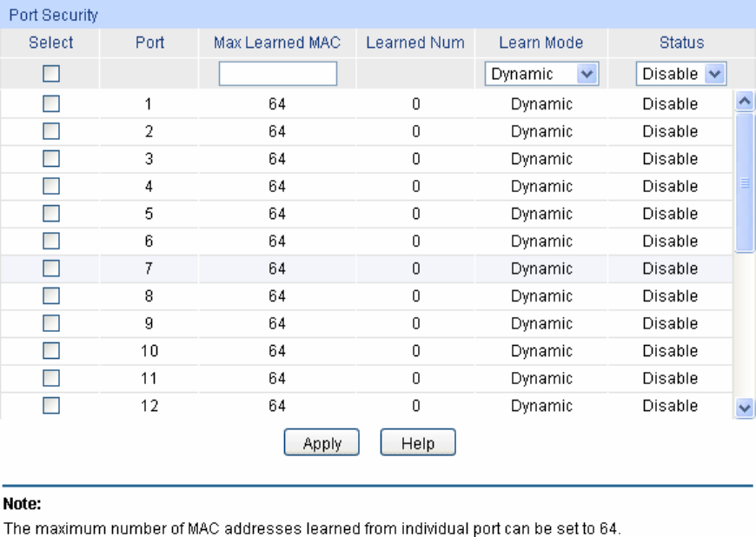756x537 pixels.
Task: Tick the port 10 checkbox
Action: coord(51,351)
